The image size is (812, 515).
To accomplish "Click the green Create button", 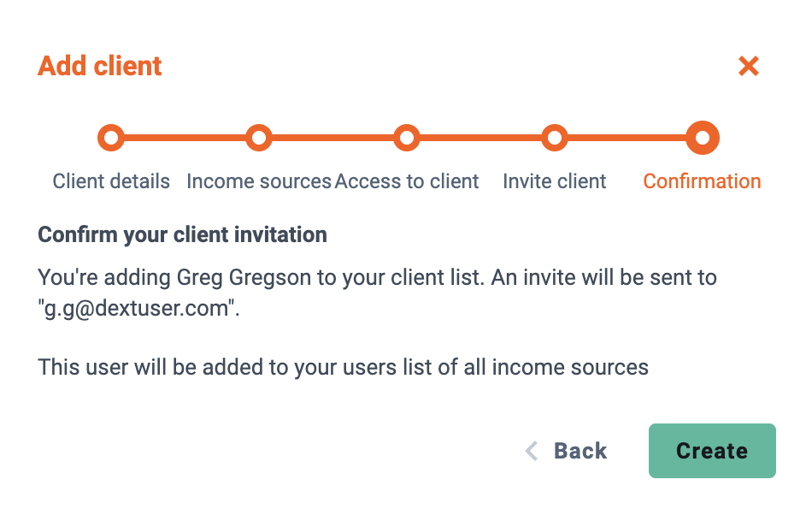I will click(712, 451).
